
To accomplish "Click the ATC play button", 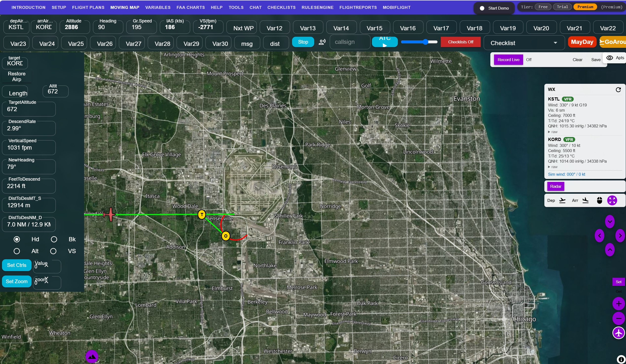I will click(385, 42).
